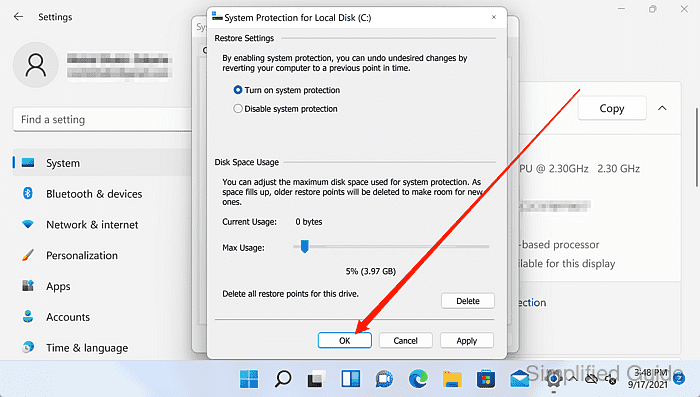Collapse the section chevron next to Copy
Screen dimensions: 700x397
click(662, 108)
